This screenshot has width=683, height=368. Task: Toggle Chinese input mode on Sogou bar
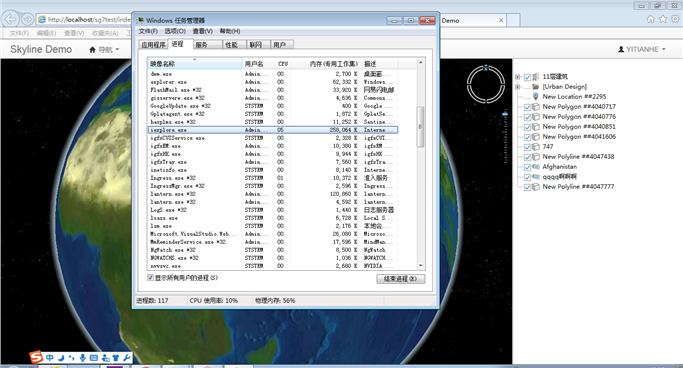click(x=50, y=358)
